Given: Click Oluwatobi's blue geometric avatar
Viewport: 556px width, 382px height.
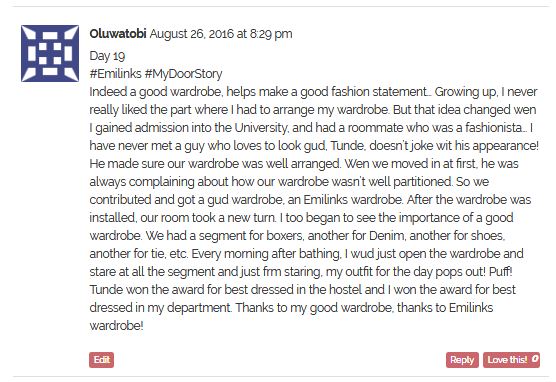Looking at the screenshot, I should 50,54.
